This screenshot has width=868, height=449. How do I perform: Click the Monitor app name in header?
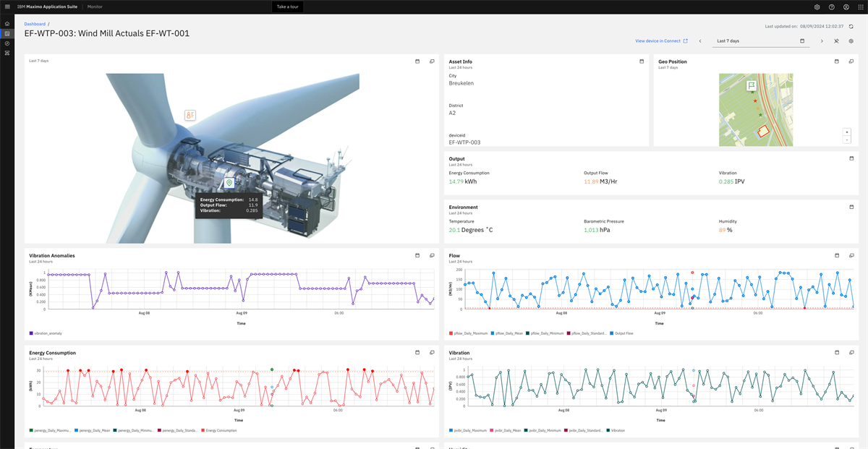[95, 7]
